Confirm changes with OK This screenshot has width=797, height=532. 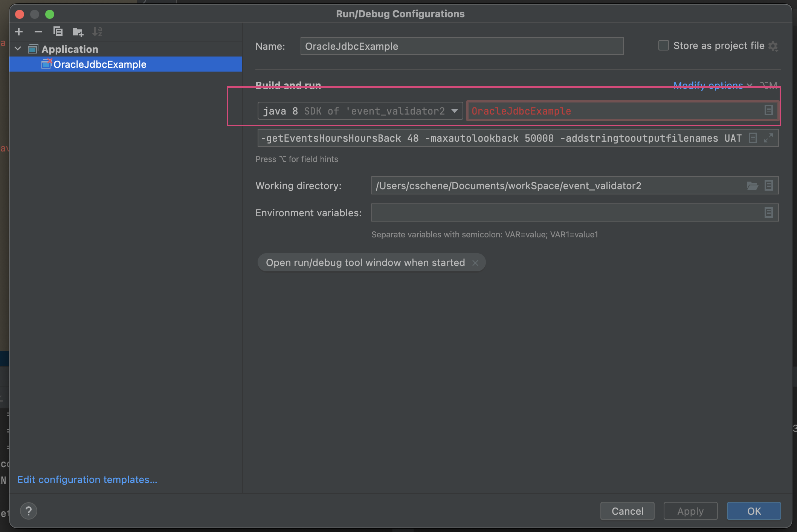pyautogui.click(x=753, y=511)
